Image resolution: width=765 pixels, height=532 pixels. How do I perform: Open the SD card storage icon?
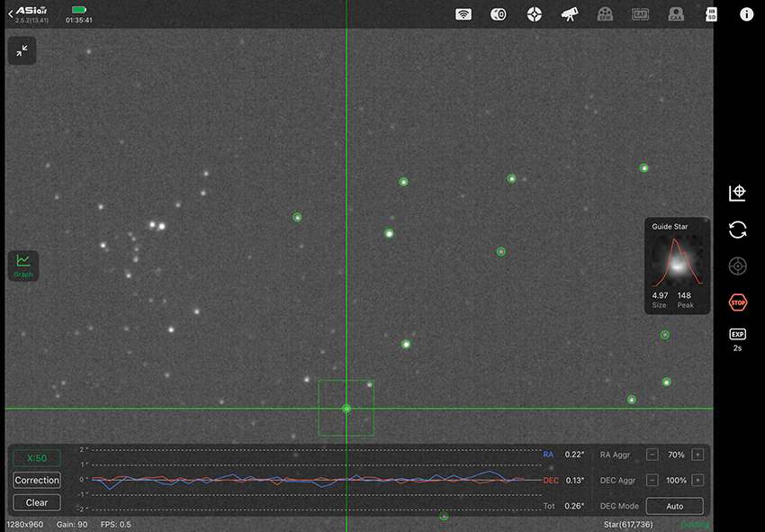[x=711, y=14]
